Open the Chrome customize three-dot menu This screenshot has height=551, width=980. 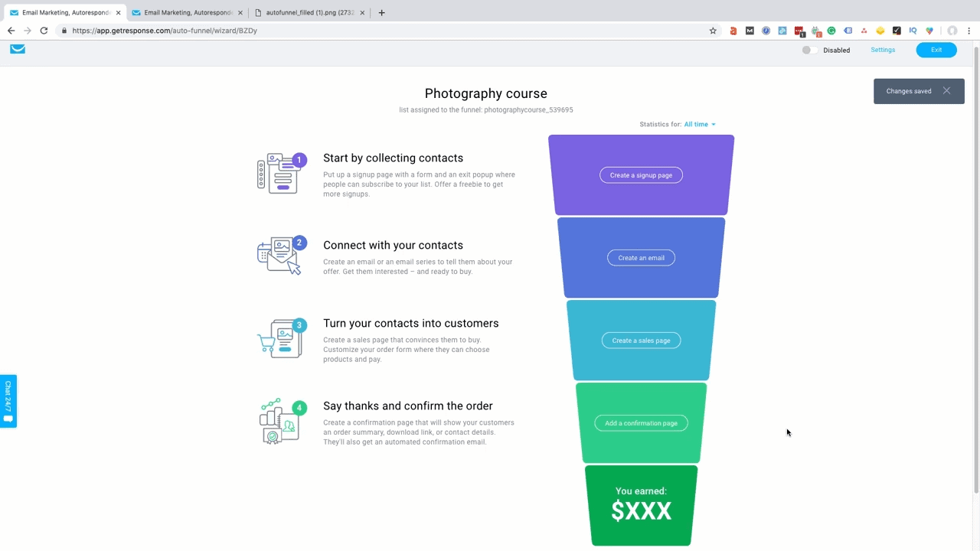click(968, 31)
